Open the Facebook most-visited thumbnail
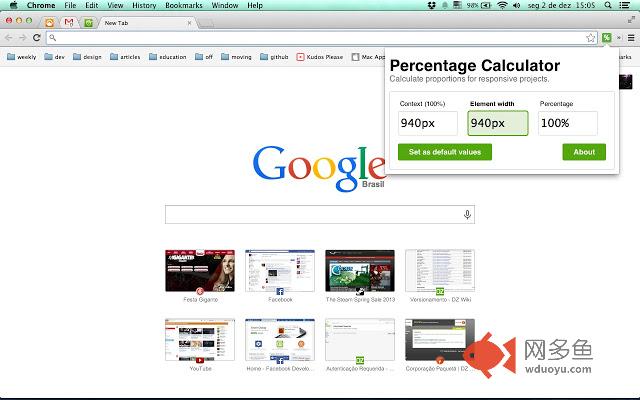Viewport: 640px width, 400px height. 280,271
